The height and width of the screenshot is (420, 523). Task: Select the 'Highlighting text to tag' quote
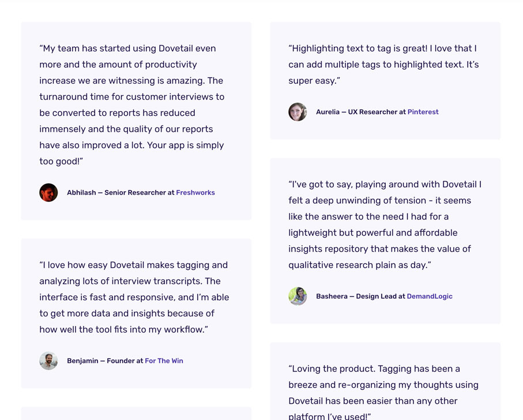point(383,65)
